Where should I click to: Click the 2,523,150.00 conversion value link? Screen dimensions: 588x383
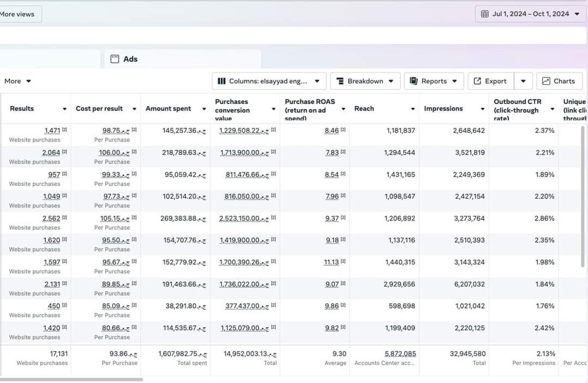coord(244,218)
